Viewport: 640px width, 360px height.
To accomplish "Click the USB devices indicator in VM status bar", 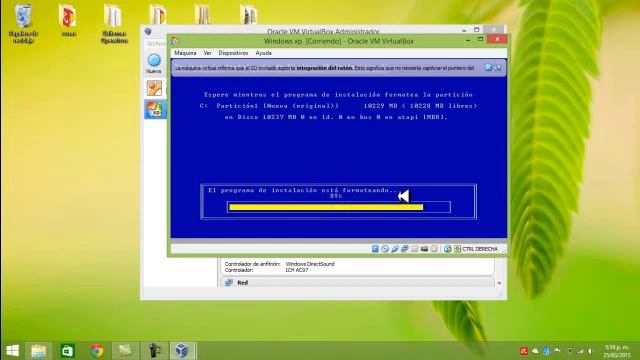I will click(x=395, y=249).
